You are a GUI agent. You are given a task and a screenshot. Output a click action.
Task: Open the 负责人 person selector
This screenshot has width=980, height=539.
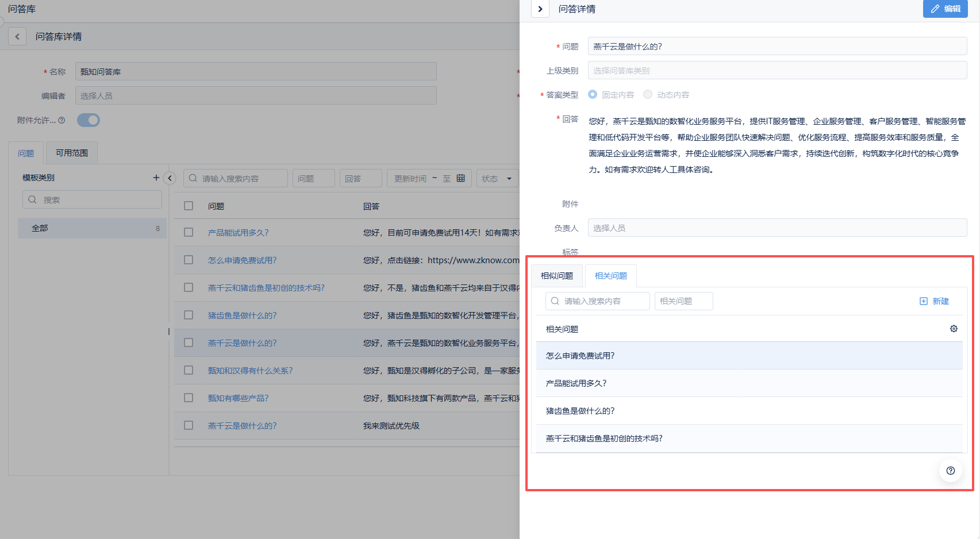point(777,228)
